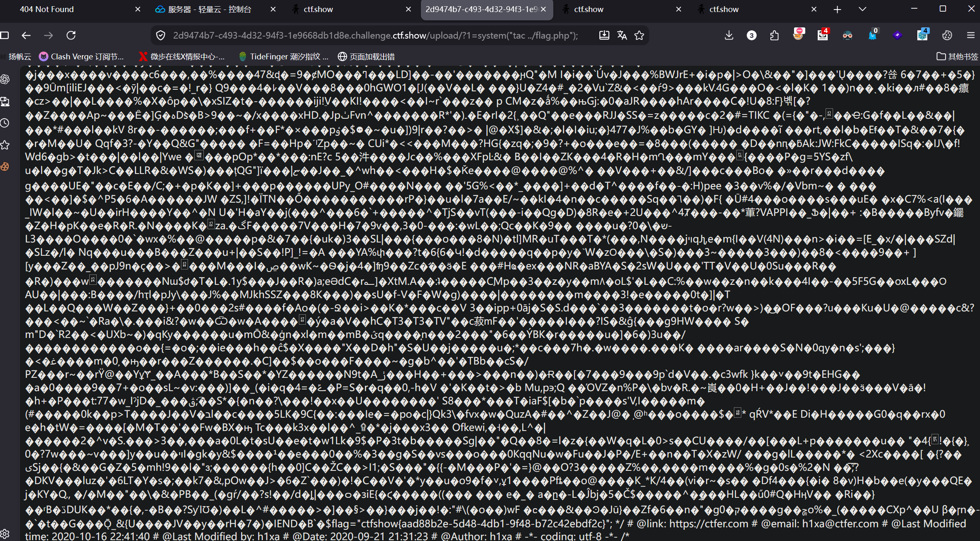Open synced tabs in the sidebar
The image size is (980, 541).
[x=5, y=101]
